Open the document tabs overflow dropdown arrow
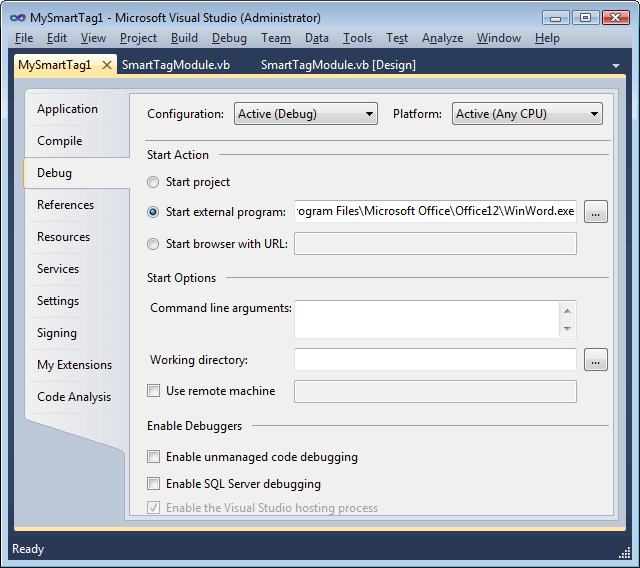This screenshot has width=640, height=568. tap(616, 66)
